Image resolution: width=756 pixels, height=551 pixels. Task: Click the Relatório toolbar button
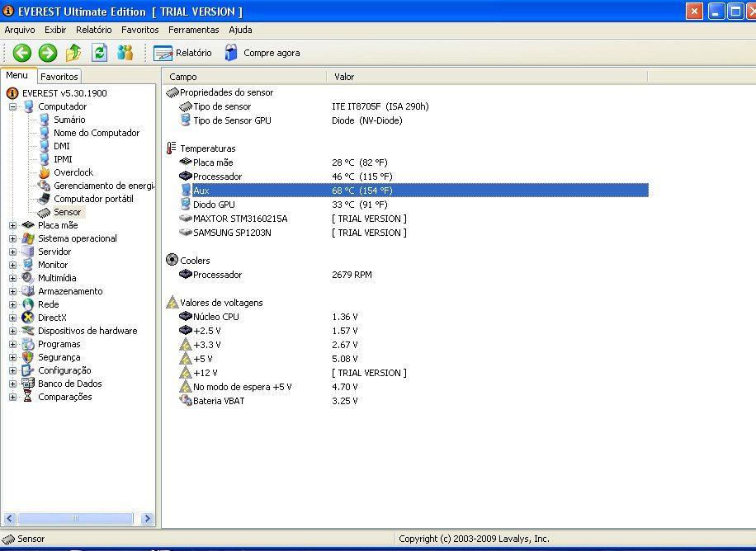click(183, 53)
